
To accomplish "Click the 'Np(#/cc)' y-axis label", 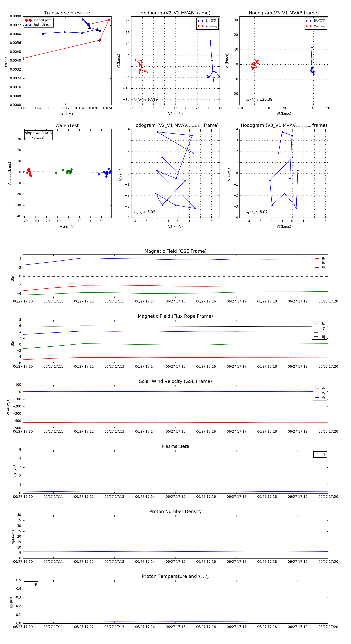I will tap(13, 537).
